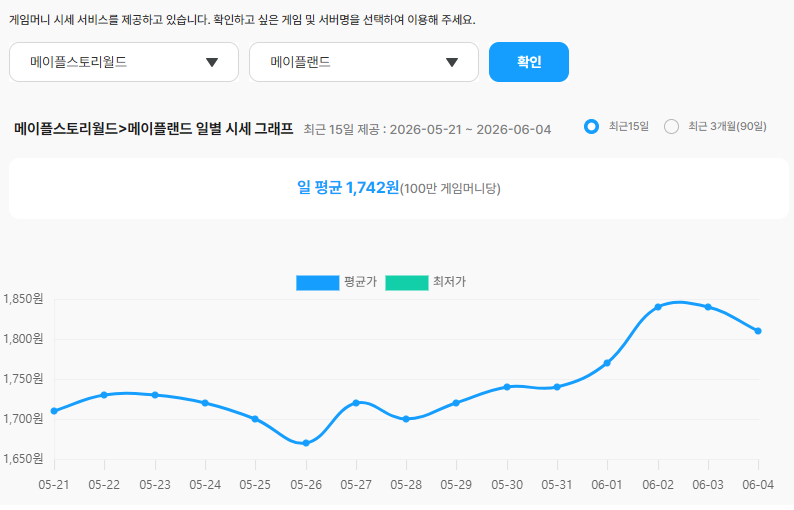
Task: Click the date range 2026-05-21 ~ 2026-06-04 text
Action: click(470, 130)
